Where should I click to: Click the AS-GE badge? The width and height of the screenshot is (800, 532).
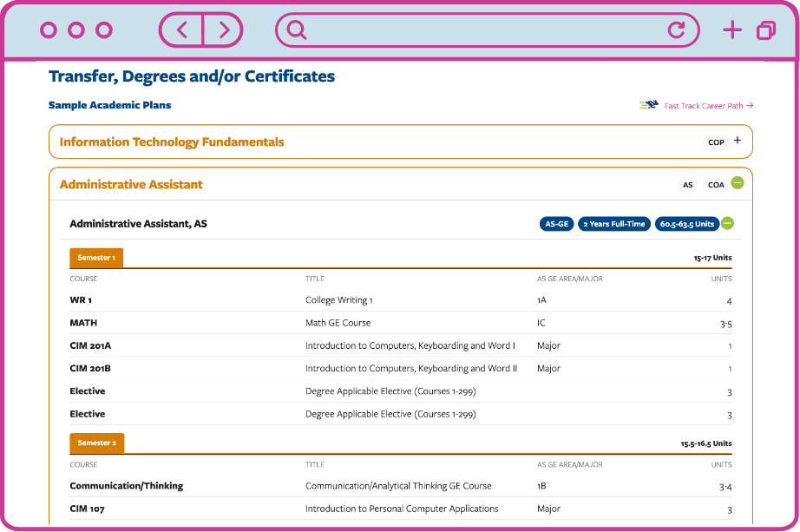(556, 224)
